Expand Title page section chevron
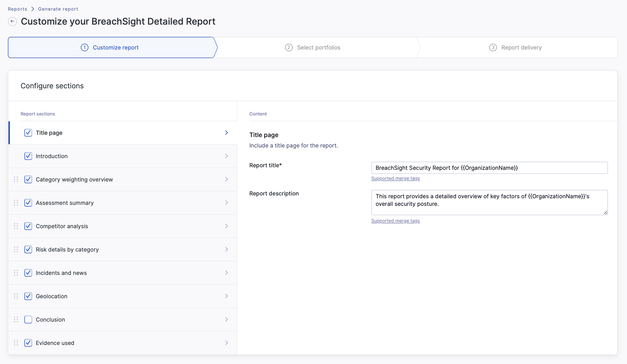Viewport: 627px width, 364px height. (227, 133)
